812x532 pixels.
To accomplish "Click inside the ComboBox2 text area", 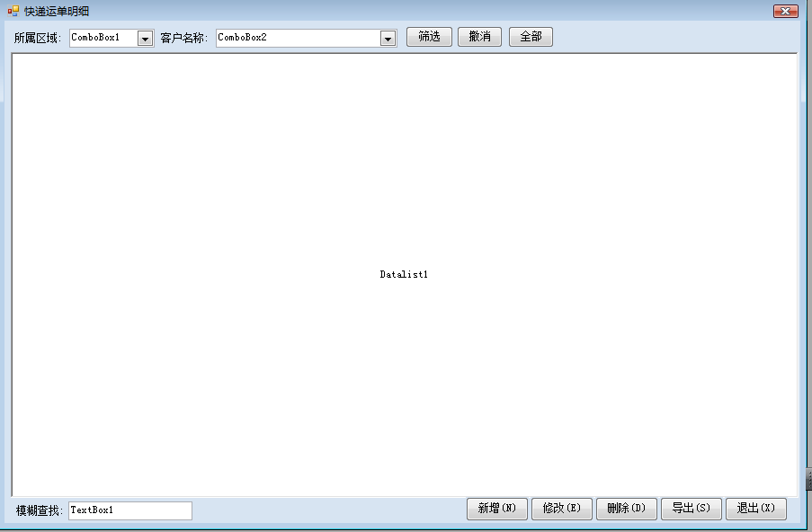I will pos(299,39).
